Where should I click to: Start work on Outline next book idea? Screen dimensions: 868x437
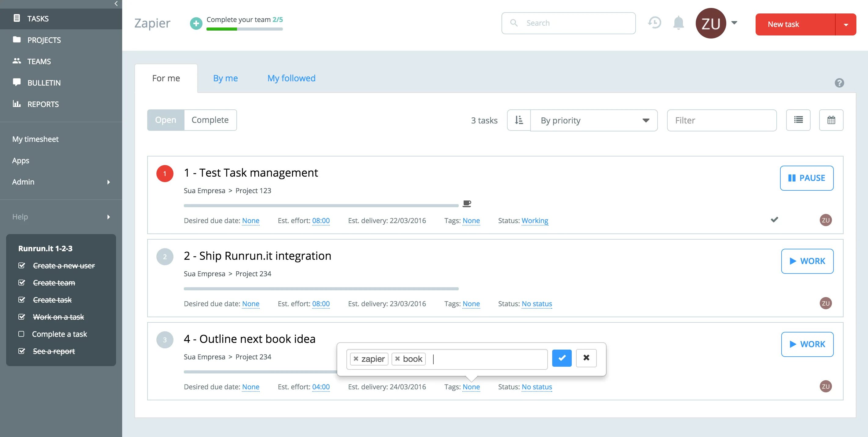click(807, 344)
